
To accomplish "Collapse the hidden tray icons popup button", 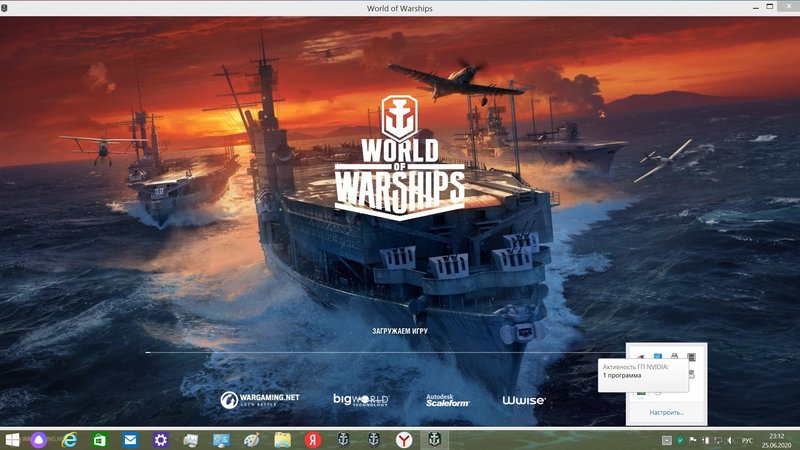I will [x=666, y=440].
